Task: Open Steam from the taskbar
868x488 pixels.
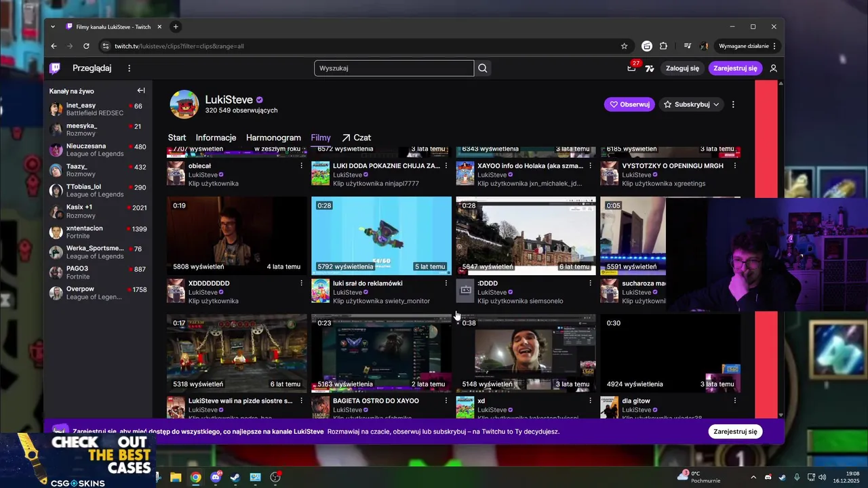Action: (x=235, y=477)
